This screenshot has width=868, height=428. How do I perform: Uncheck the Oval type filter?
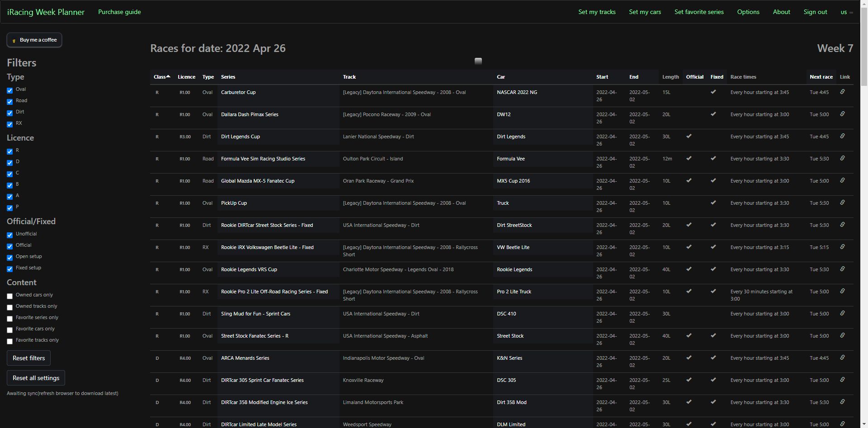[9, 90]
